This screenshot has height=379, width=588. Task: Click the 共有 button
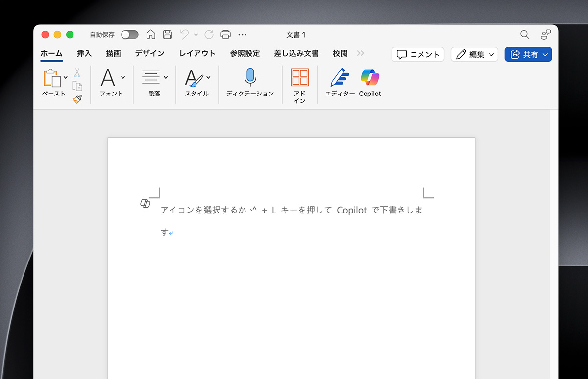[528, 54]
